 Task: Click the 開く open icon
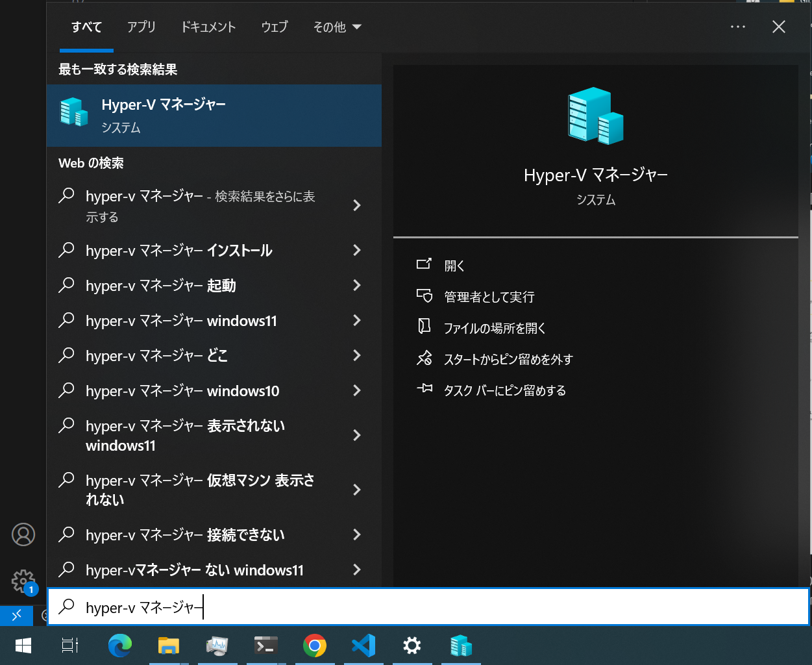coord(424,264)
